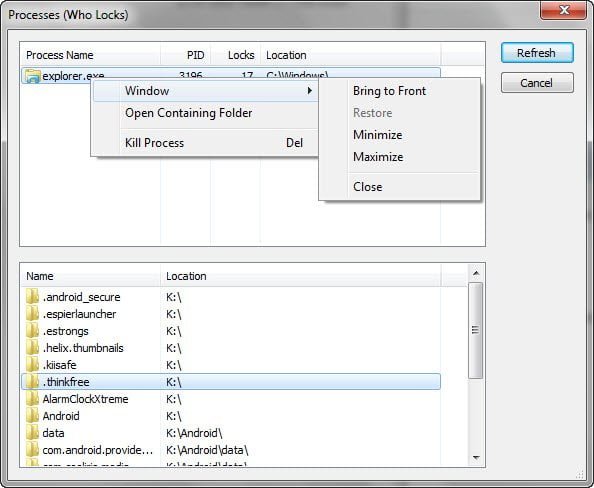Click the Cancel button
The height and width of the screenshot is (488, 594).
click(x=537, y=83)
